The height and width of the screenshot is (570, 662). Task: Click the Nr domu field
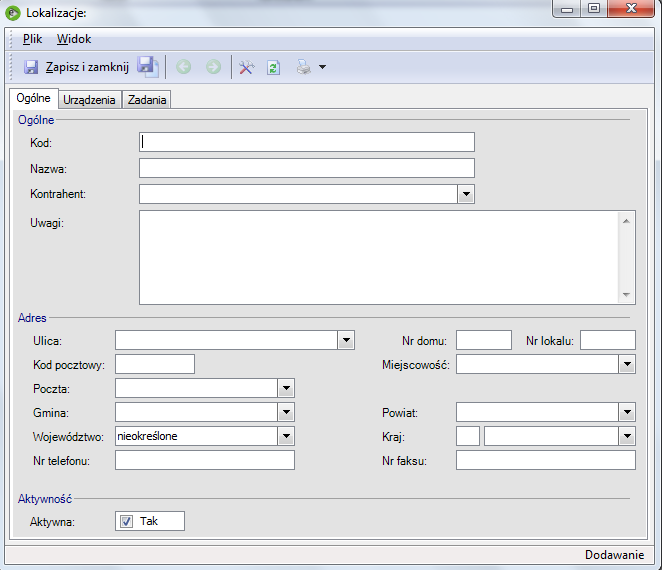tap(484, 340)
